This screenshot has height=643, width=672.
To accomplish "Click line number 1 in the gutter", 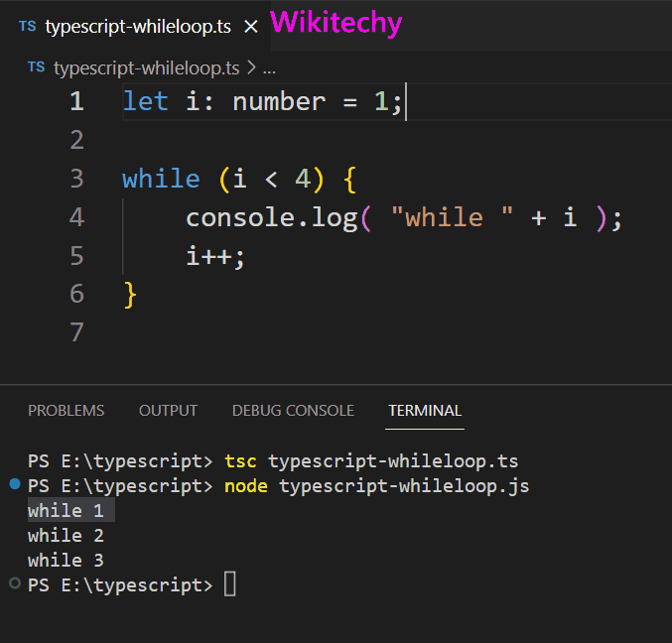I will click(76, 101).
